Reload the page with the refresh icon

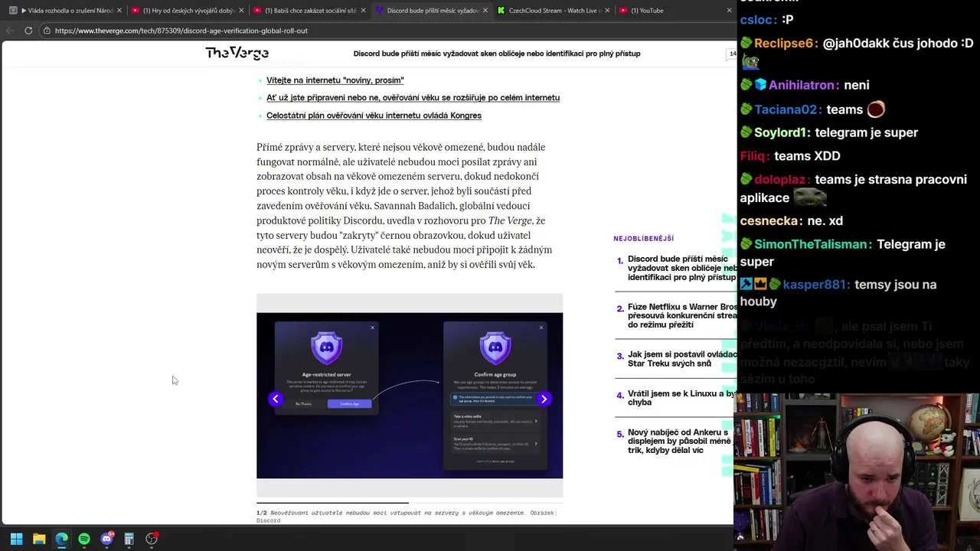[28, 31]
